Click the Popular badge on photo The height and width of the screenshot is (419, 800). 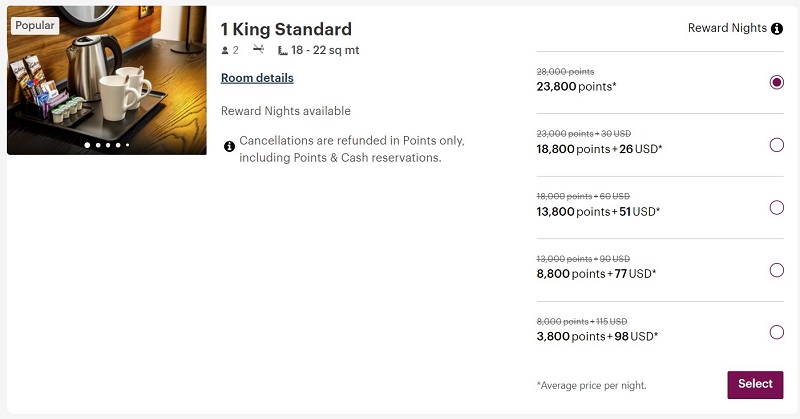coord(35,26)
